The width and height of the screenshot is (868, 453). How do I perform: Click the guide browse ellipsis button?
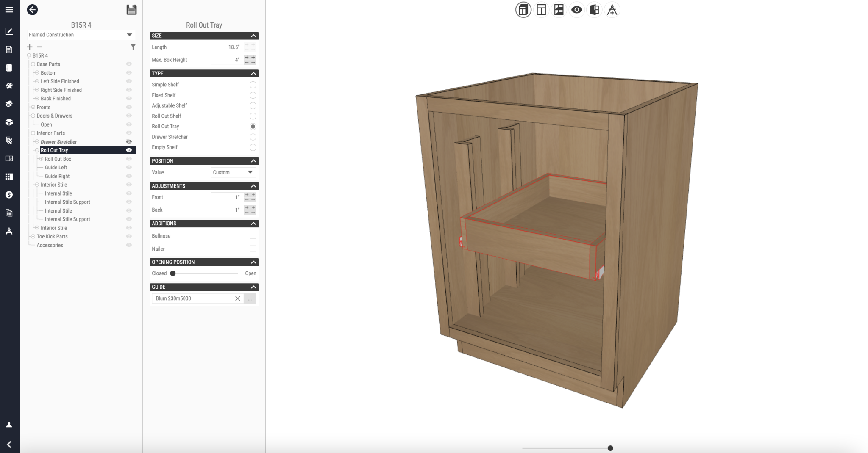250,298
